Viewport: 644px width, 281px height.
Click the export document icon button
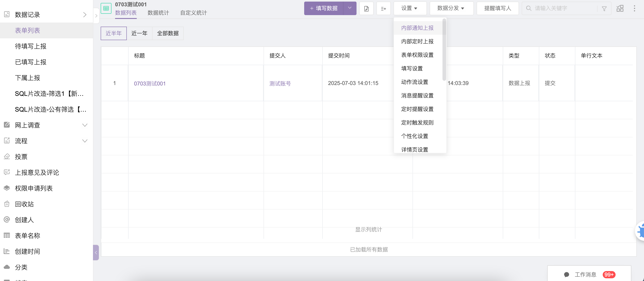[366, 8]
